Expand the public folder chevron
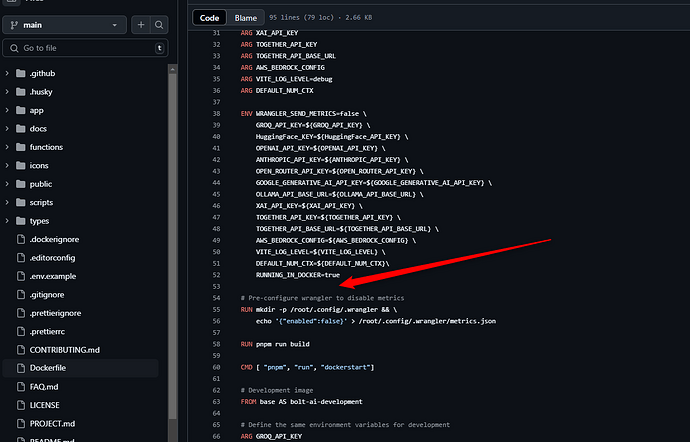690x442 pixels. (x=7, y=184)
